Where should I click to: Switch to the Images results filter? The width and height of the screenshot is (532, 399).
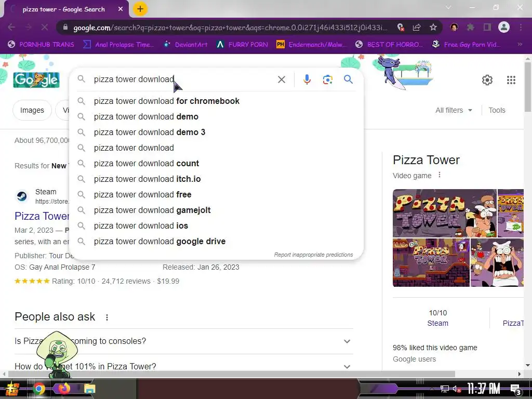(32, 110)
